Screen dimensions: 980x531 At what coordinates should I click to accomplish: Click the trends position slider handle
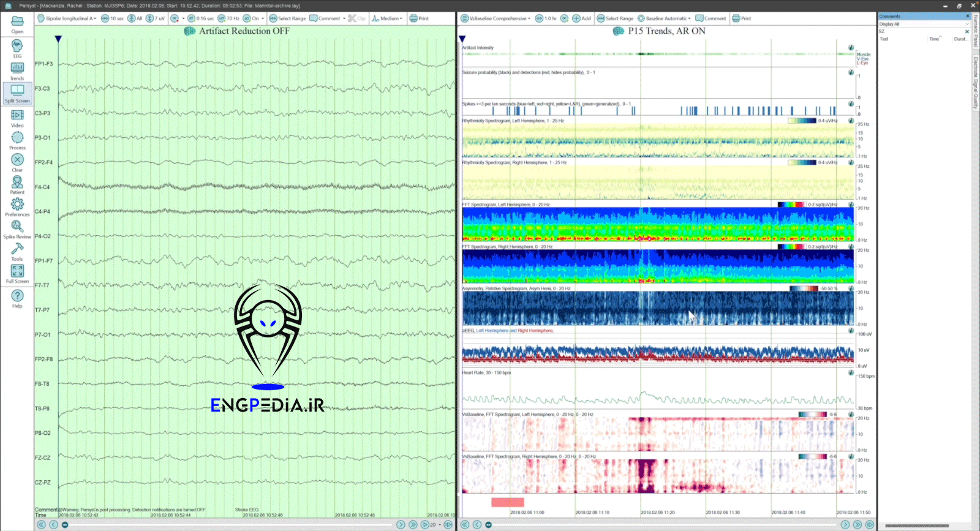tap(488, 525)
